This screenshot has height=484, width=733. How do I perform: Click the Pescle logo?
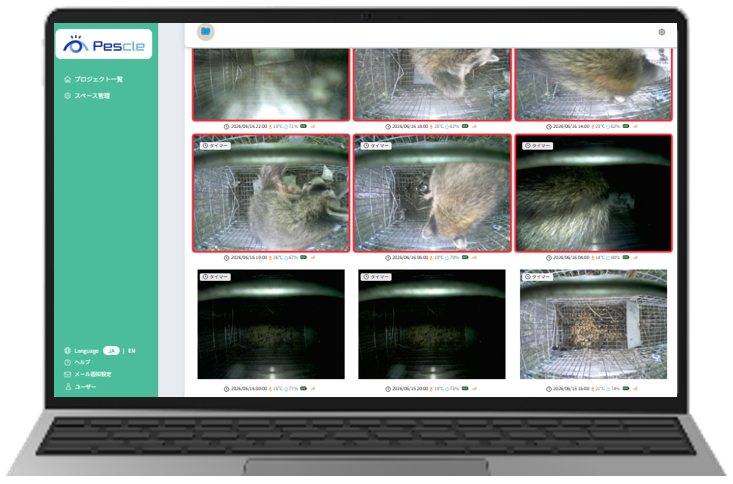coord(104,44)
